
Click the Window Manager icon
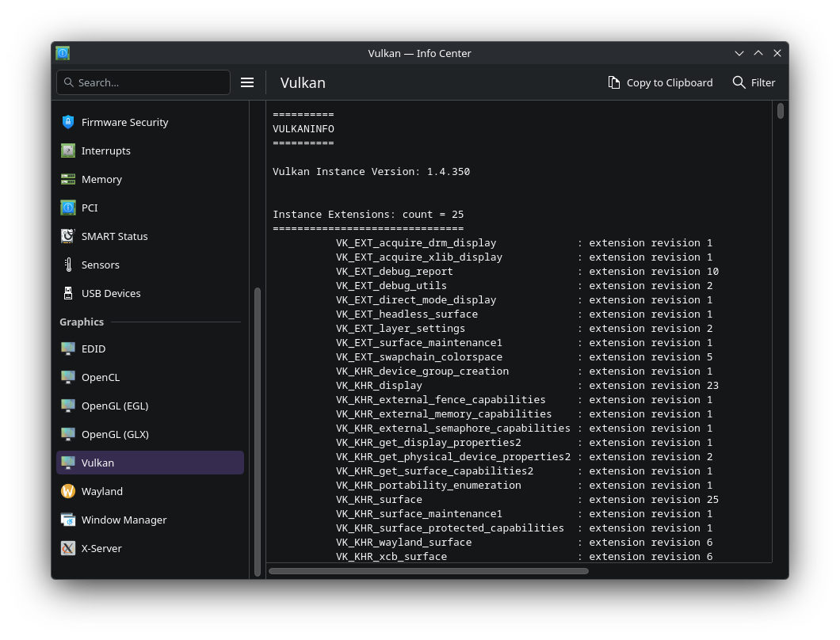tap(68, 520)
